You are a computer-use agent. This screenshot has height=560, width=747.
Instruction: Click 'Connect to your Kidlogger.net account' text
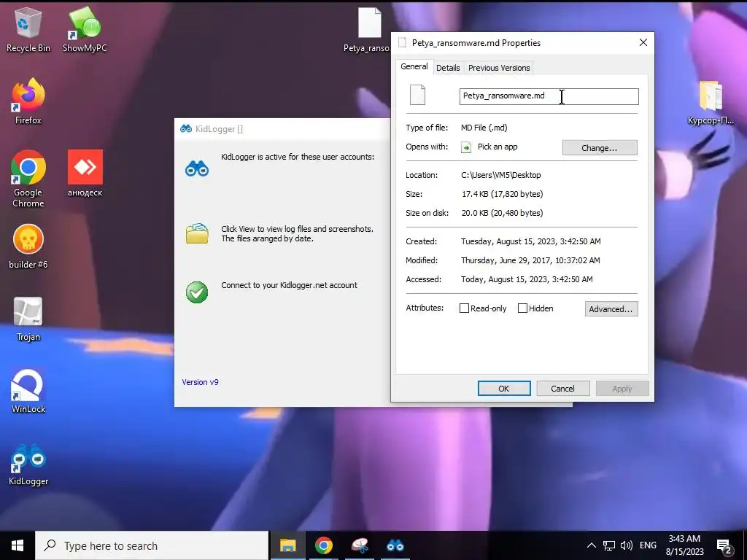289,285
